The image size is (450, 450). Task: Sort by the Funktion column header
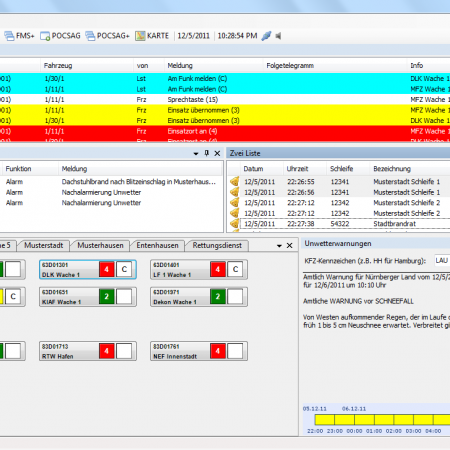point(30,169)
